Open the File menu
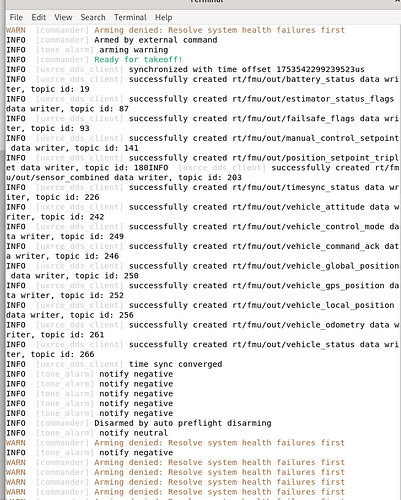 [x=16, y=17]
